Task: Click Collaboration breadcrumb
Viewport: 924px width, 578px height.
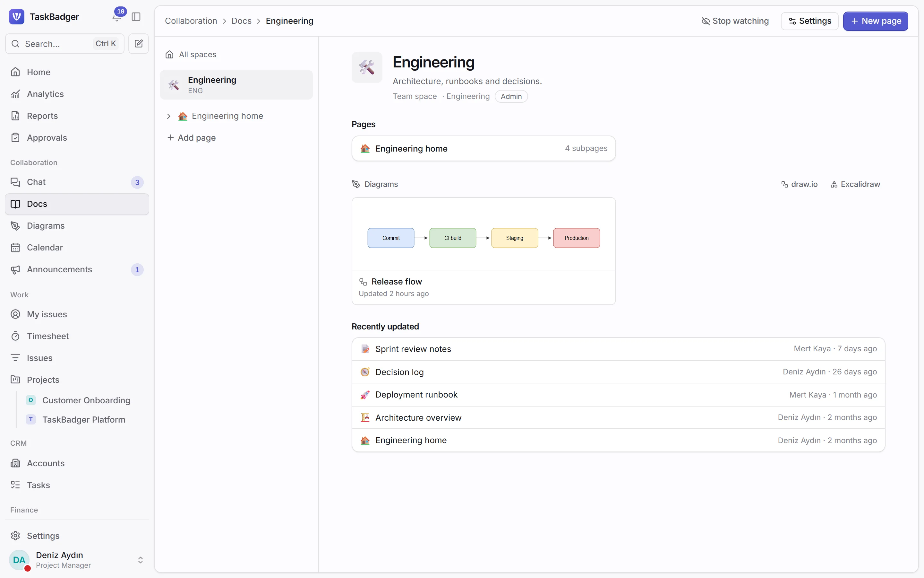Action: (191, 21)
